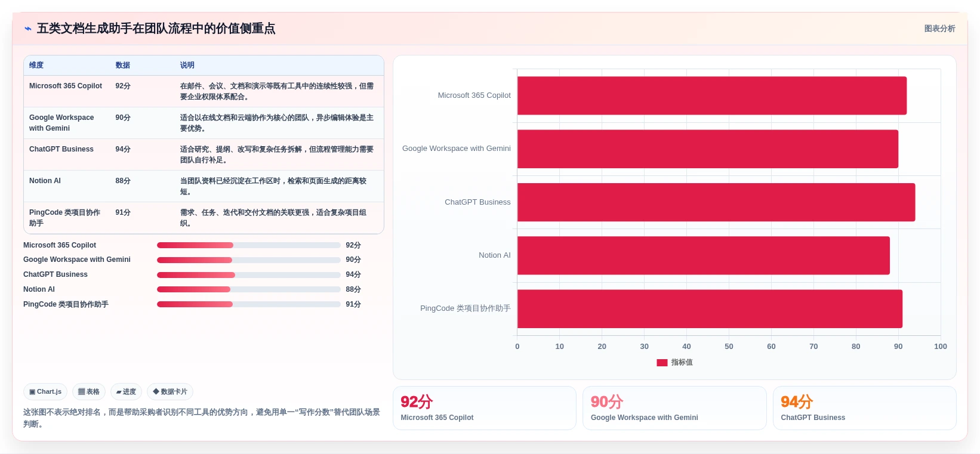The height and width of the screenshot is (454, 980).
Task: Click the ChatGPT Business y-axis label
Action: click(x=477, y=202)
